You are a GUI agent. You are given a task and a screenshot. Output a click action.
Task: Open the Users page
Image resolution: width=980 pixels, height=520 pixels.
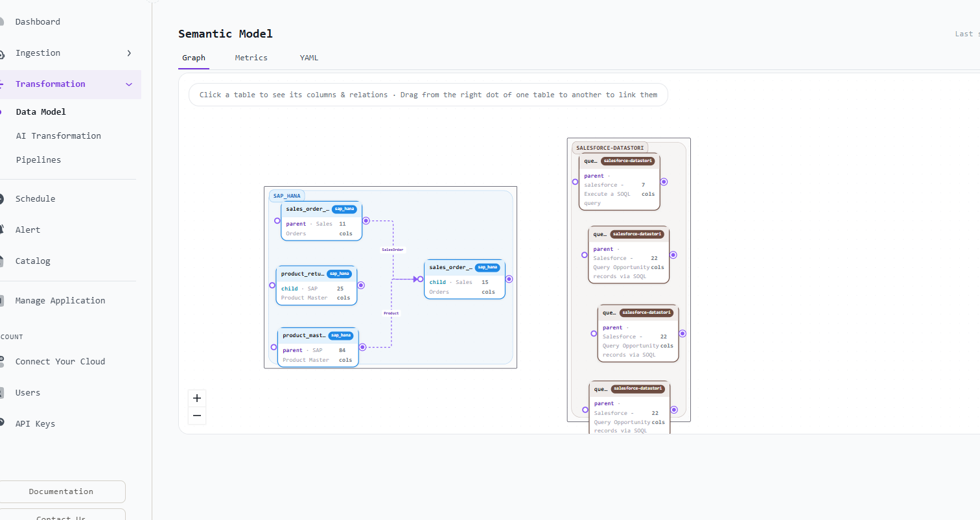tap(28, 393)
